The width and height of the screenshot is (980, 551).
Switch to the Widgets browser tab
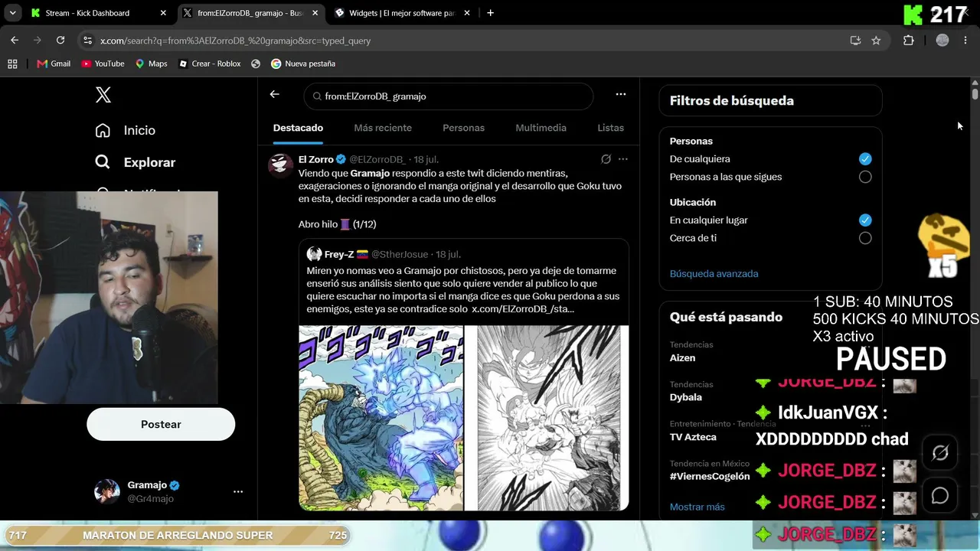tap(402, 13)
